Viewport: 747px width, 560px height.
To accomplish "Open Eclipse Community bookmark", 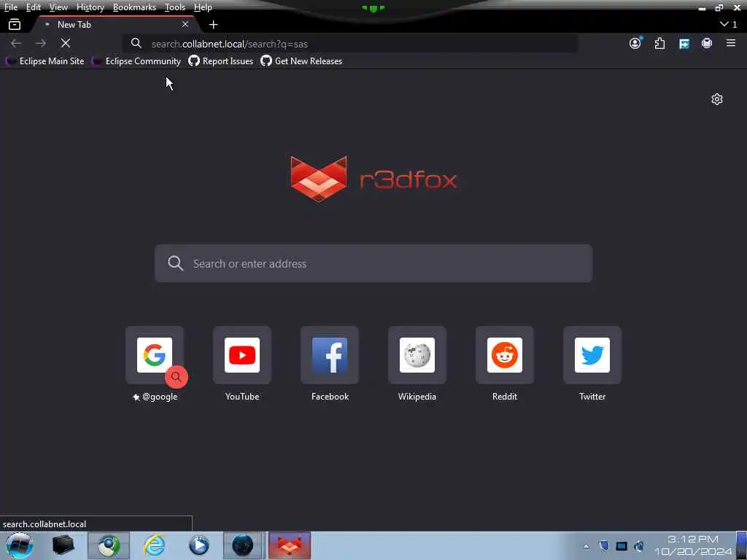I will coord(136,61).
